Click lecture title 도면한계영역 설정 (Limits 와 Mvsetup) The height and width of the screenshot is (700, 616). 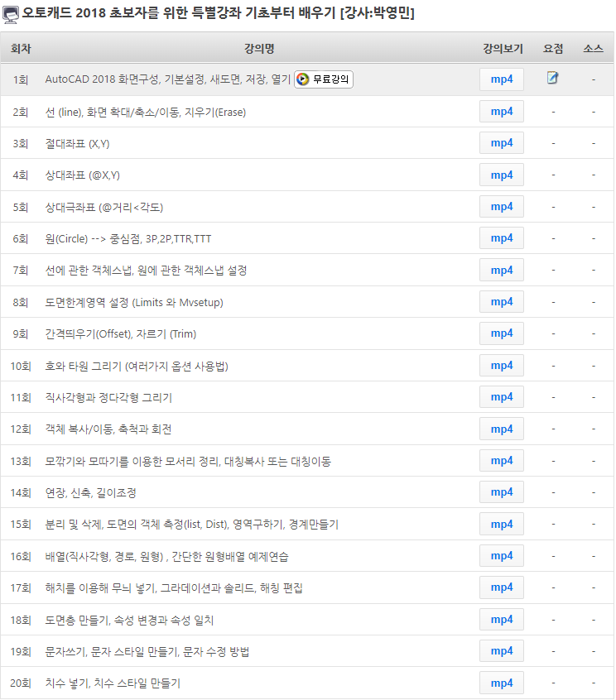(x=134, y=302)
